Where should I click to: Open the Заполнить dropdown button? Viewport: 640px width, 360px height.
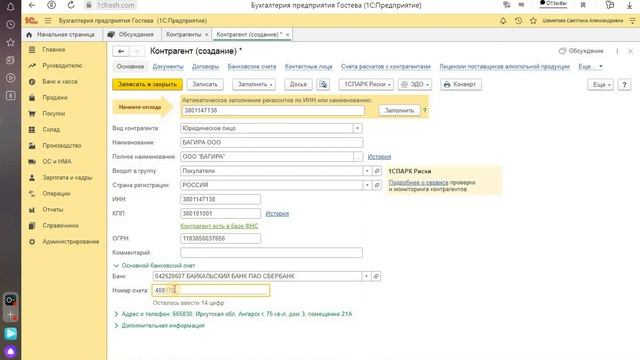(255, 84)
